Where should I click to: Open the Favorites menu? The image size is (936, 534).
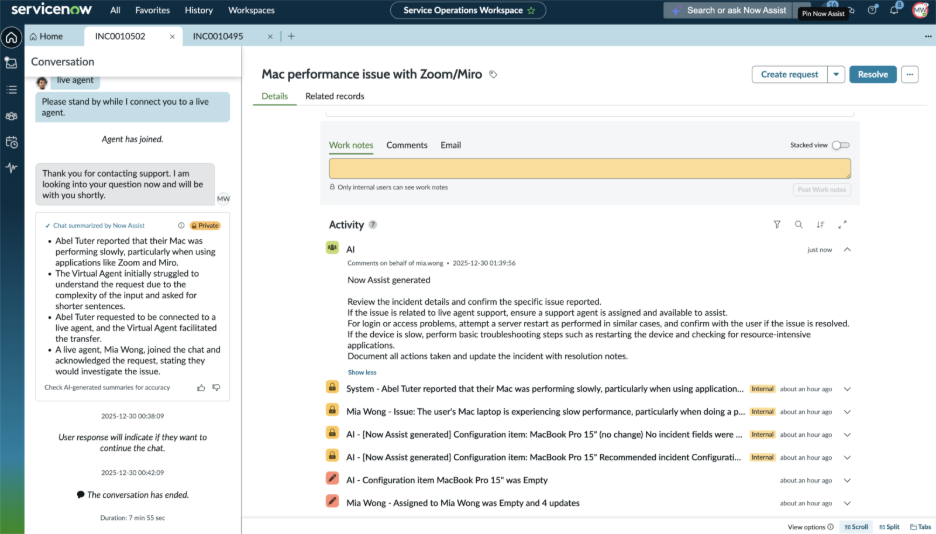tap(152, 10)
